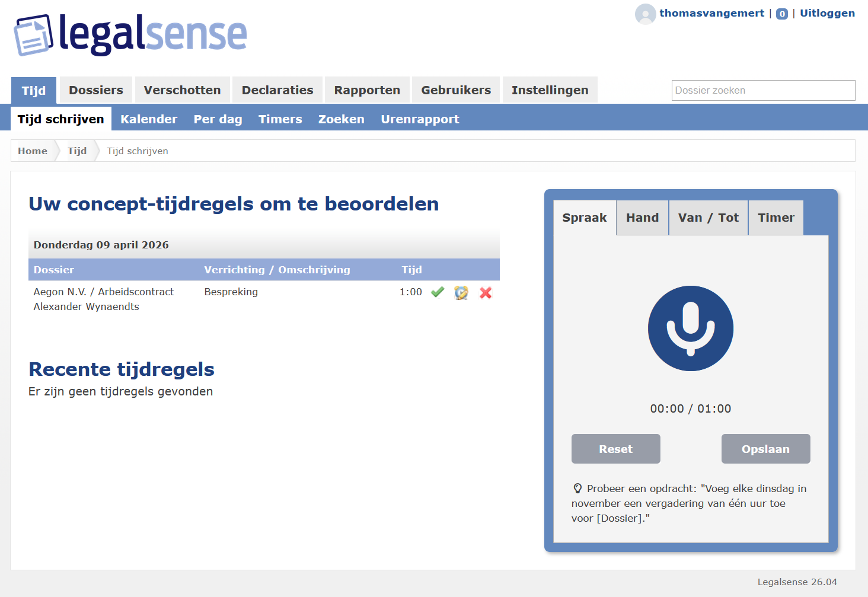Click Uitloggen to log out
The width and height of the screenshot is (868, 597).
pyautogui.click(x=827, y=13)
